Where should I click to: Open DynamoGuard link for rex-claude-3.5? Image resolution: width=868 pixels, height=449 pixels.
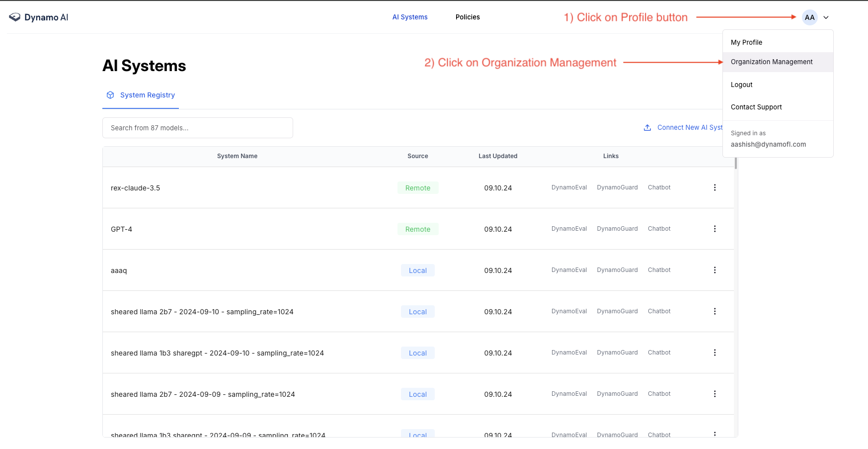pos(617,187)
